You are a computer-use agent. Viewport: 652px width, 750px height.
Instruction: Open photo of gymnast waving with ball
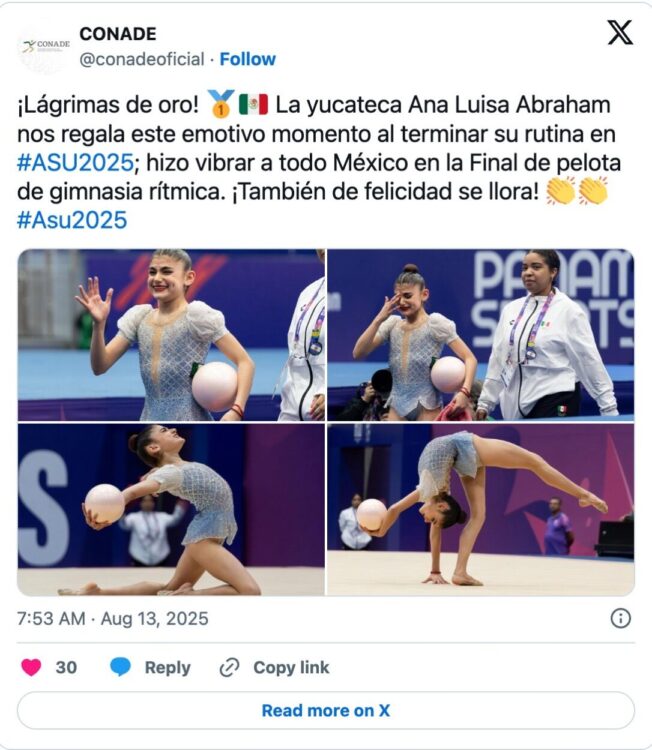point(171,335)
